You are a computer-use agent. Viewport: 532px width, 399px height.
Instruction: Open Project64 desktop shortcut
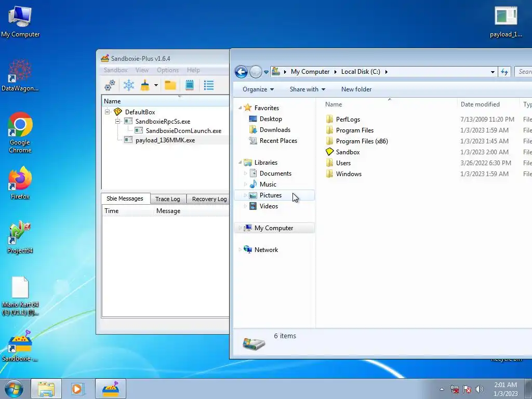[20, 237]
